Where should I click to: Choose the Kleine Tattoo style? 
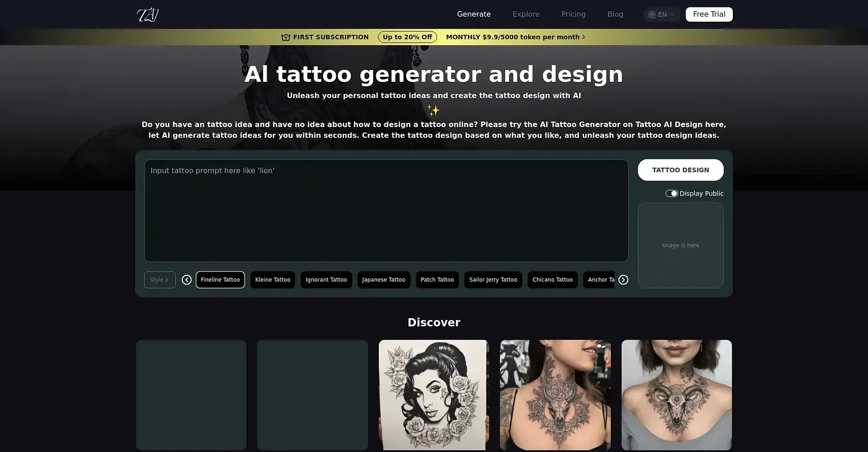point(273,280)
